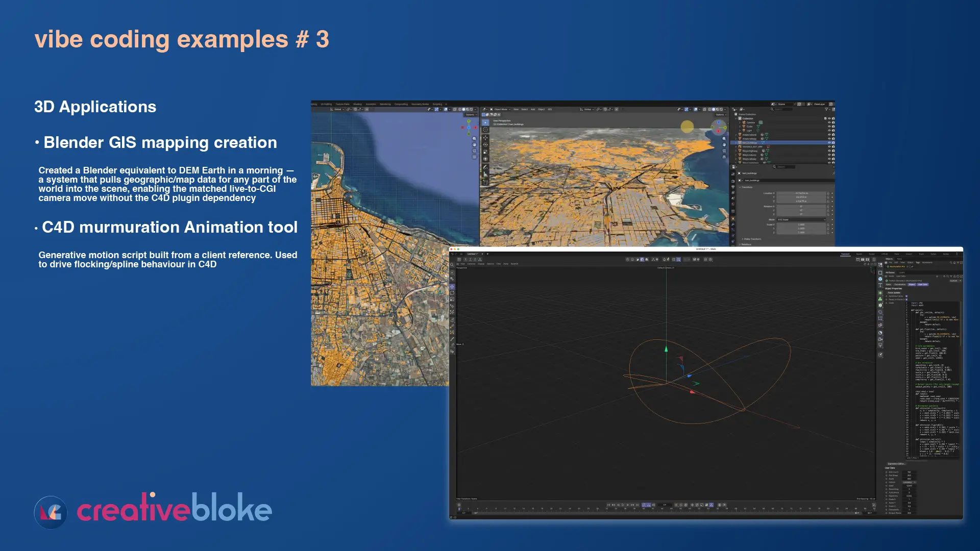Toggle the X axis lock in Cinema 4D

tap(465, 259)
